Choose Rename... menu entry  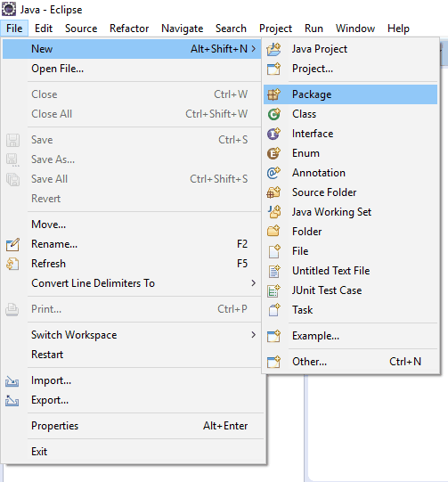(x=132, y=244)
